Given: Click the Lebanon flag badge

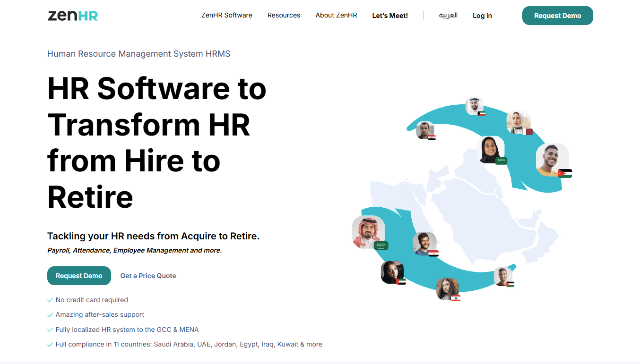Looking at the screenshot, I should [x=456, y=298].
